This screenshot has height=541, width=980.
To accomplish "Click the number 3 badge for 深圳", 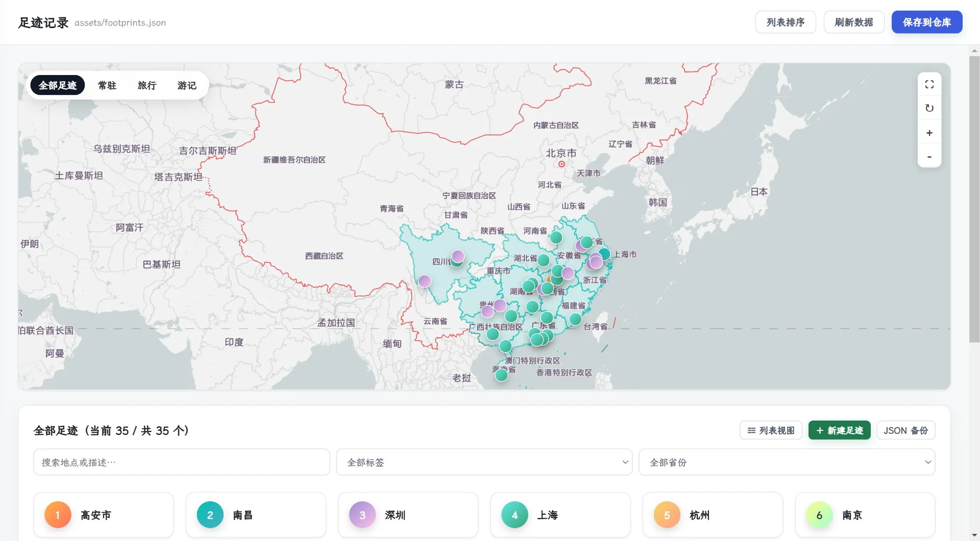I will pos(362,515).
